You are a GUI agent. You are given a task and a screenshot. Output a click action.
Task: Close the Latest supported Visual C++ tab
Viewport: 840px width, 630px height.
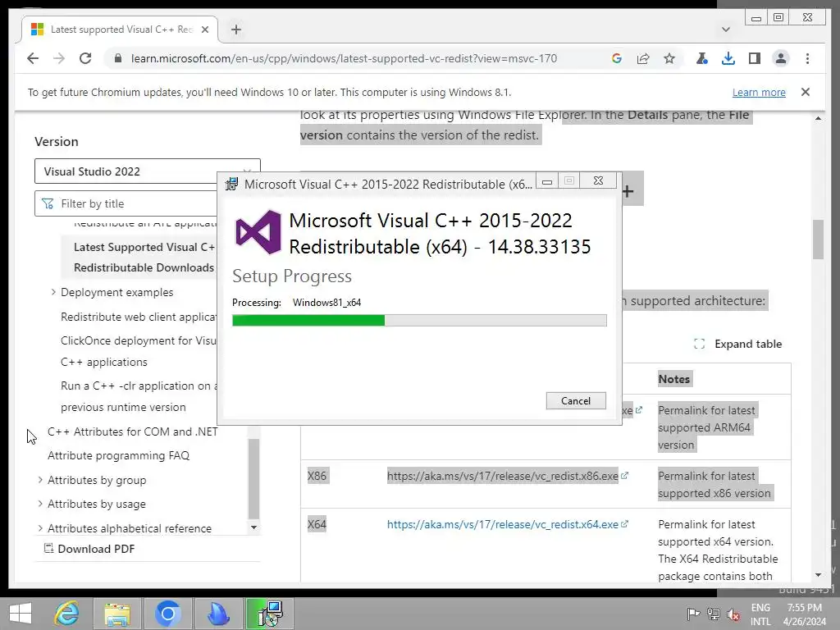tap(204, 30)
